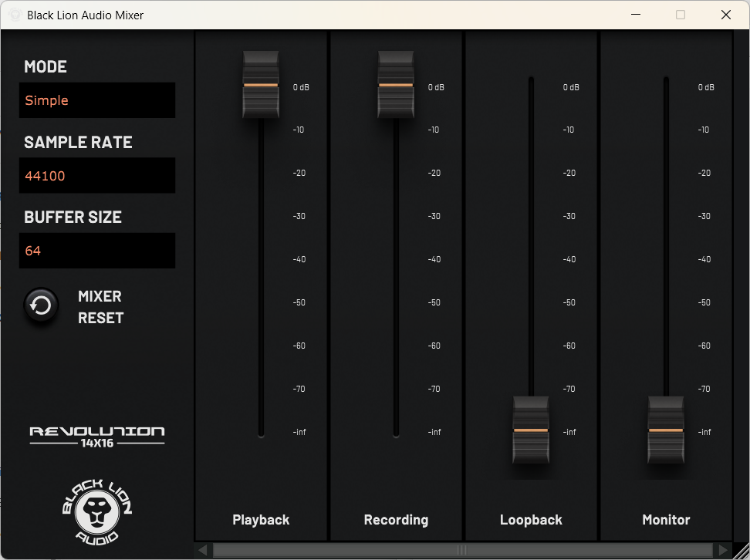Click the app icon in title bar
Screen dimensions: 750x560
(x=14, y=15)
